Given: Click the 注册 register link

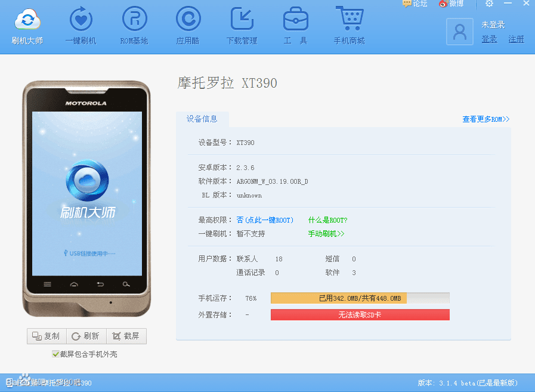Looking at the screenshot, I should click(x=517, y=39).
